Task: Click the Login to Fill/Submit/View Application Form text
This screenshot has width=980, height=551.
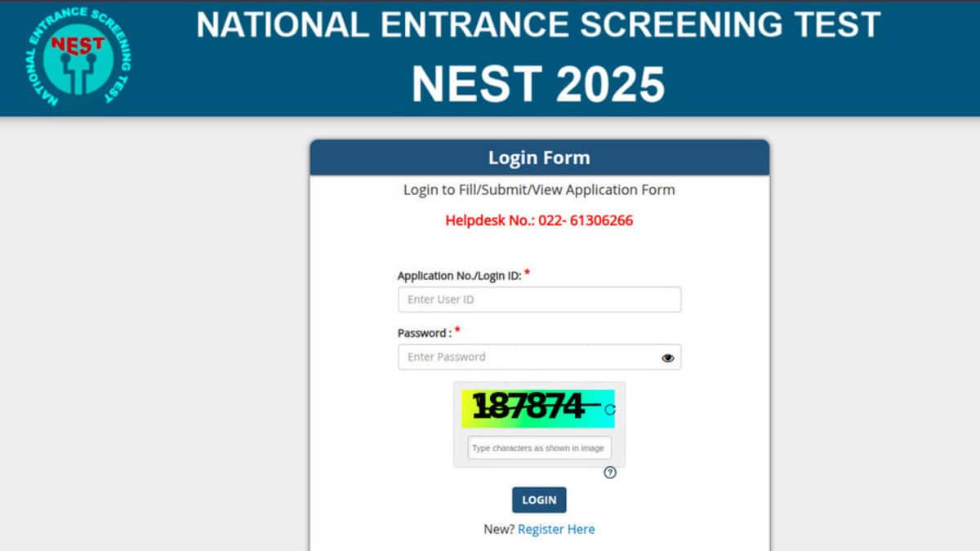Action: [x=539, y=190]
